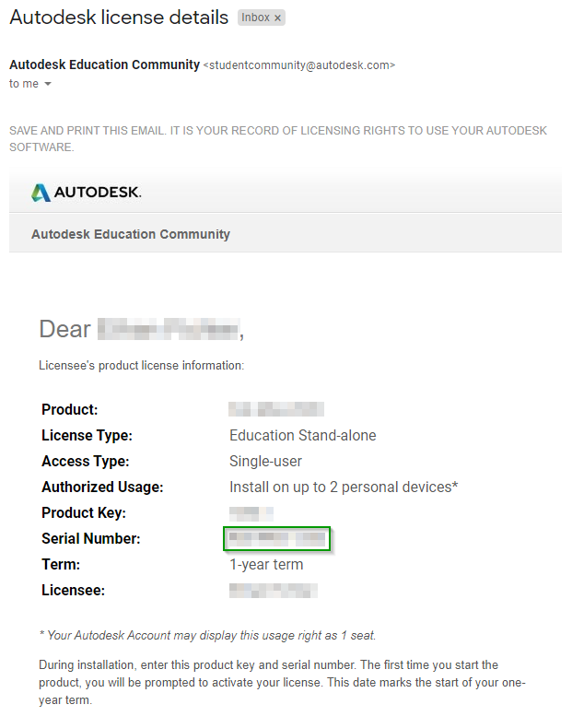Click sender name Autodesk Education Community
This screenshot has height=728, width=572.
point(104,65)
